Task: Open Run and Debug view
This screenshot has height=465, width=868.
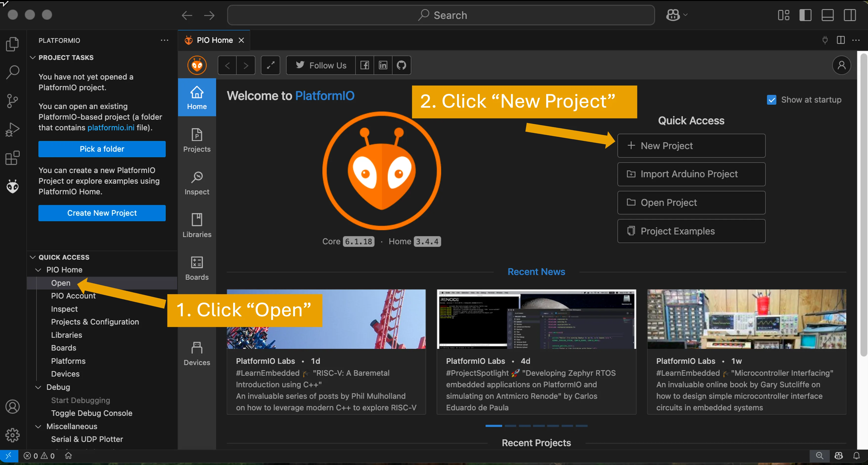Action: 12,129
